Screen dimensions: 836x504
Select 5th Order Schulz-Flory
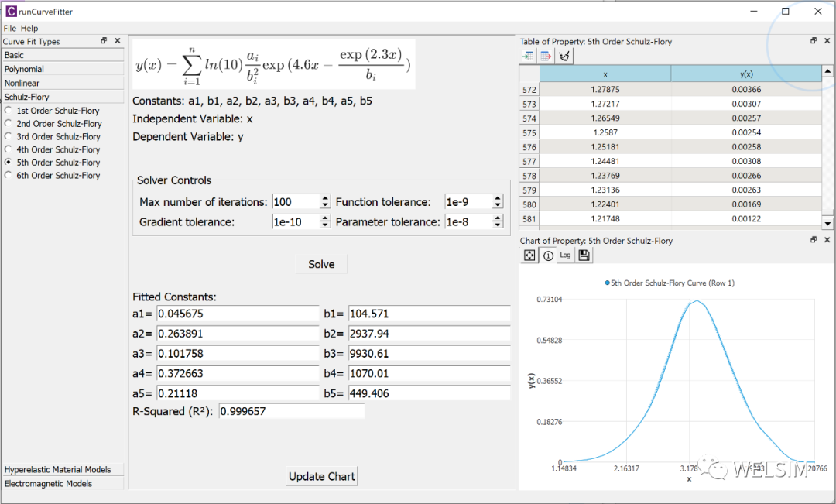pyautogui.click(x=53, y=162)
